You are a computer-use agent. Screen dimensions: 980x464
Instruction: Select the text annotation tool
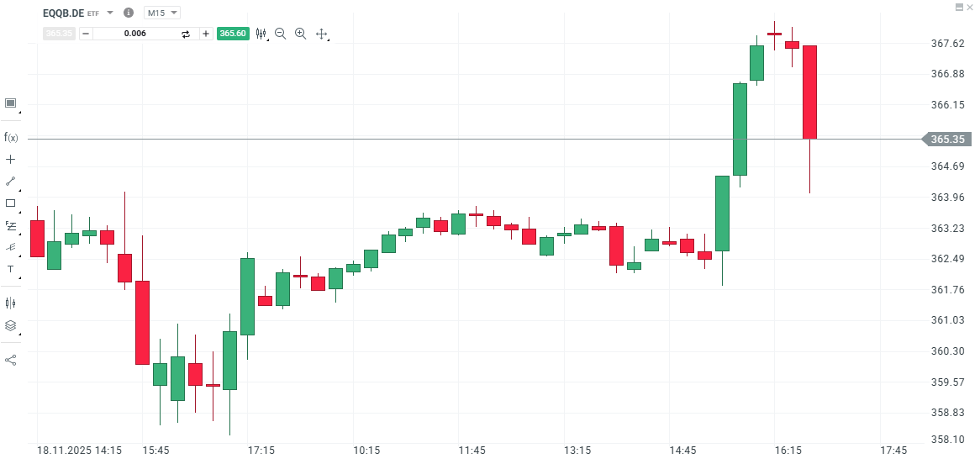(11, 269)
